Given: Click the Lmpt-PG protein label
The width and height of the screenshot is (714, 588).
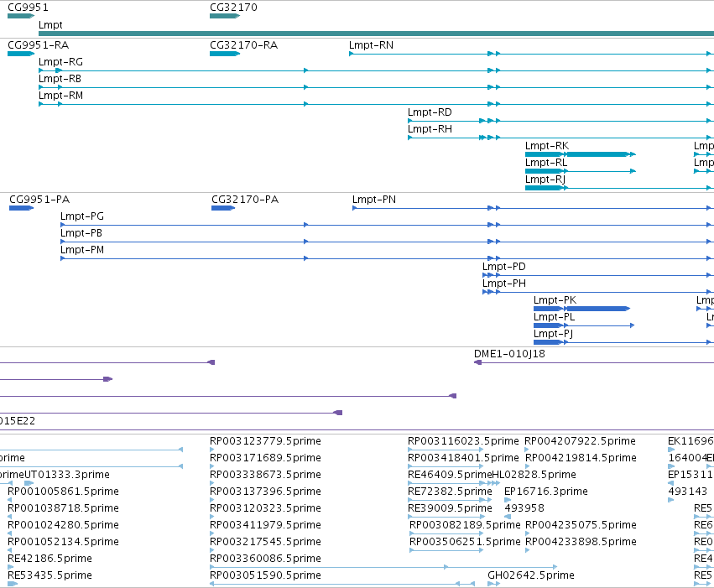Looking at the screenshot, I should [x=82, y=216].
